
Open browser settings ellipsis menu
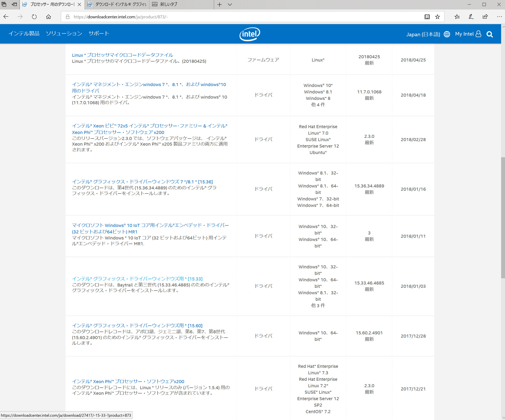point(499,17)
